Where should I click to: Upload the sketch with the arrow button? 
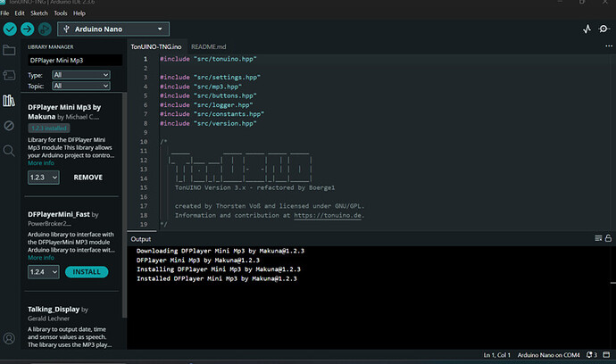(28, 29)
